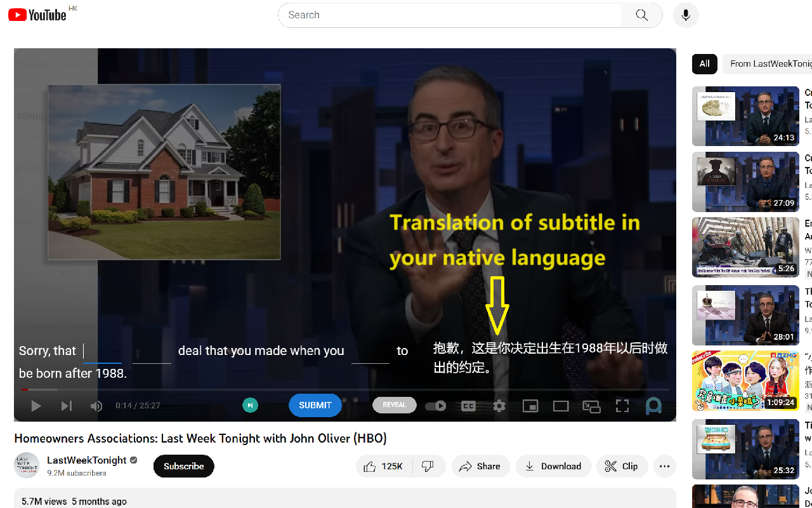This screenshot has width=812, height=508.
Task: Click the teal skip-subtitle round icon
Action: pyautogui.click(x=250, y=405)
